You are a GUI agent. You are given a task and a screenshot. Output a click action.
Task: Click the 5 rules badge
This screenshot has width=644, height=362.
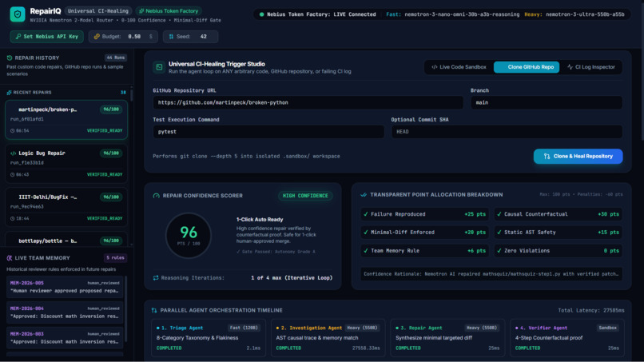pyautogui.click(x=115, y=258)
